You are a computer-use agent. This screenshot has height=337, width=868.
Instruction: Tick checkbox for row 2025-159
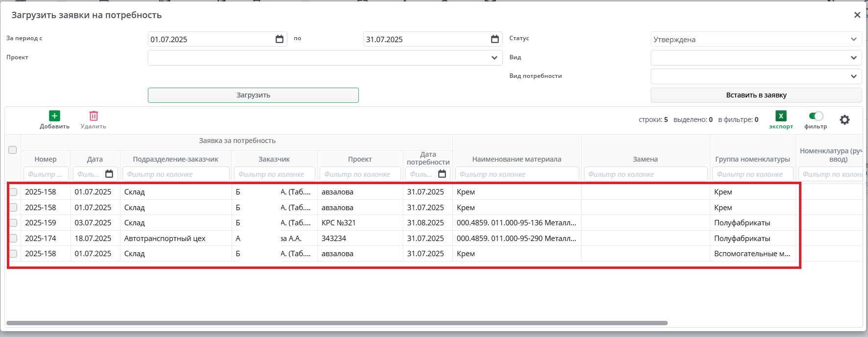coord(13,223)
